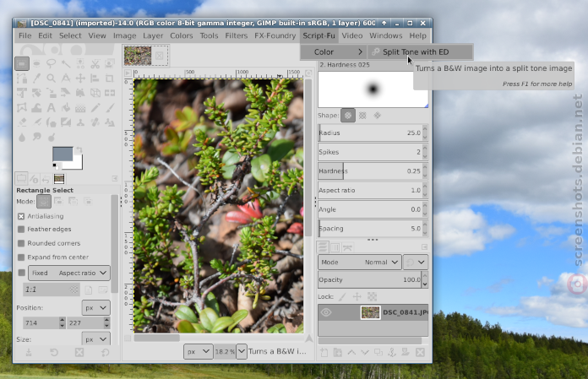
Task: Select the Fuzzy Select magic wand tool
Action: pos(66,63)
